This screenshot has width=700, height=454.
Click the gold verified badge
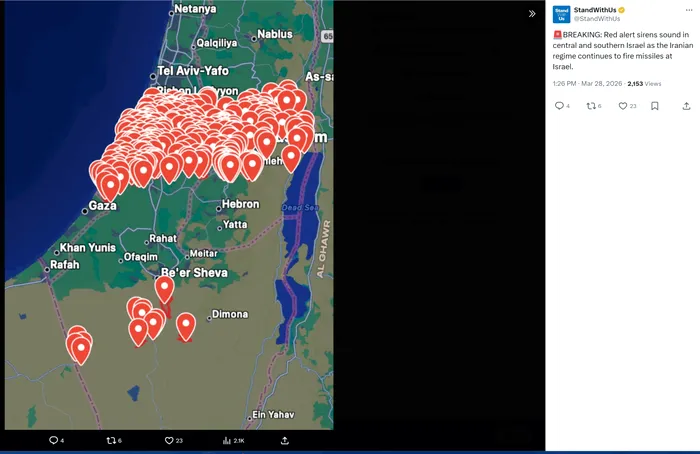(x=623, y=9)
